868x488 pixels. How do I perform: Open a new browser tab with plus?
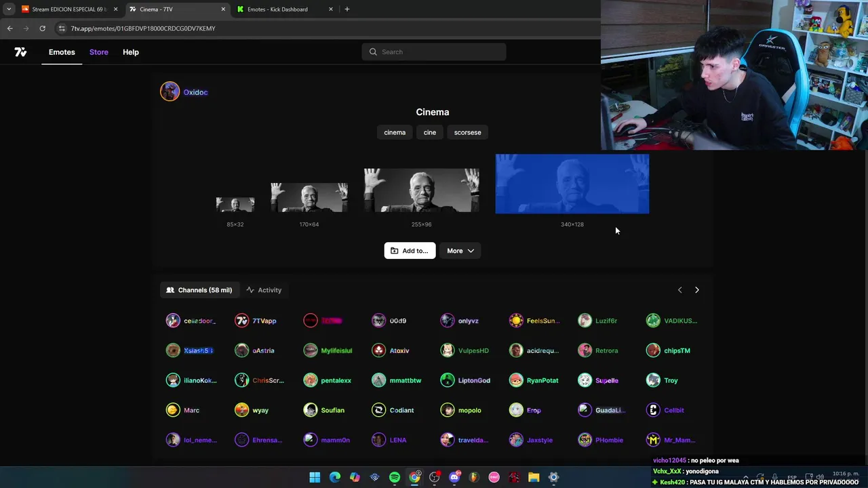point(347,9)
